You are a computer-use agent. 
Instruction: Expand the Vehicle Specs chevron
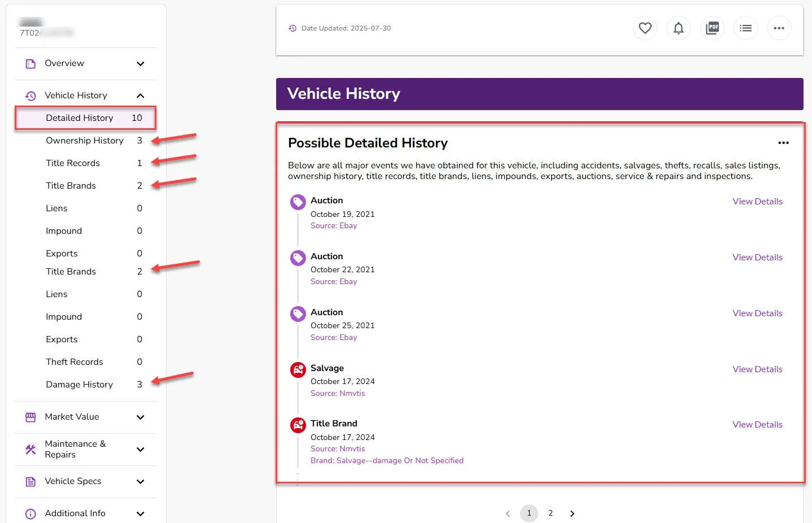[x=141, y=482]
